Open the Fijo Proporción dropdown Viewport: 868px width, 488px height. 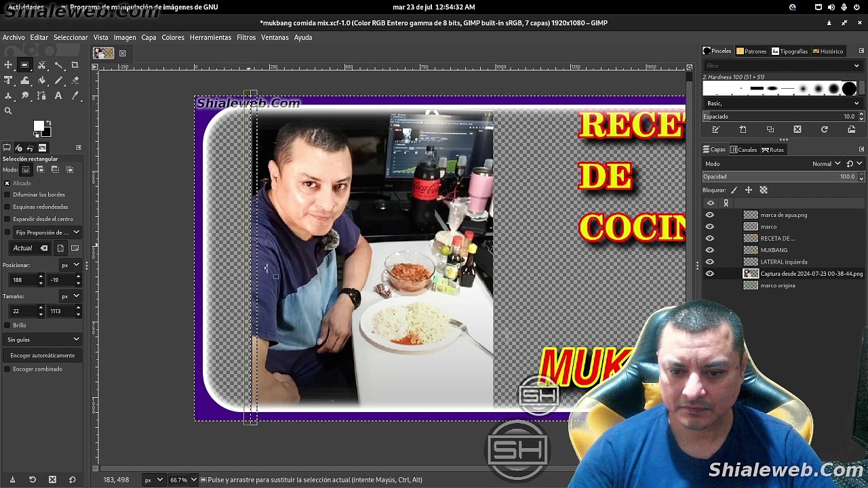pyautogui.click(x=47, y=232)
